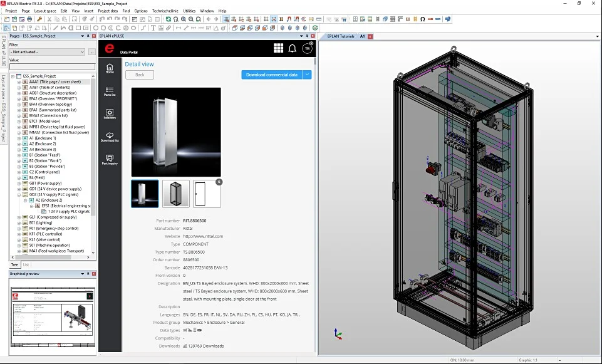Click the Zoom in magnifier icon

point(184,19)
